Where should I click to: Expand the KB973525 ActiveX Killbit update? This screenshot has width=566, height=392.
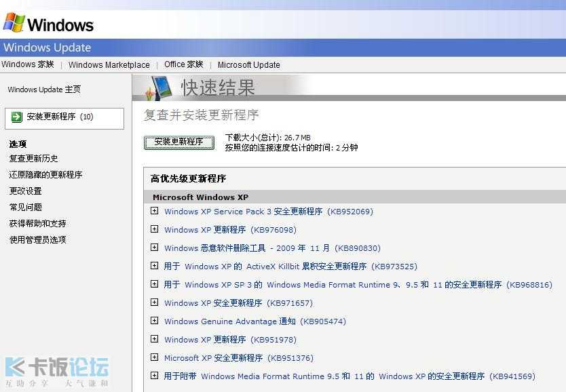tap(155, 266)
